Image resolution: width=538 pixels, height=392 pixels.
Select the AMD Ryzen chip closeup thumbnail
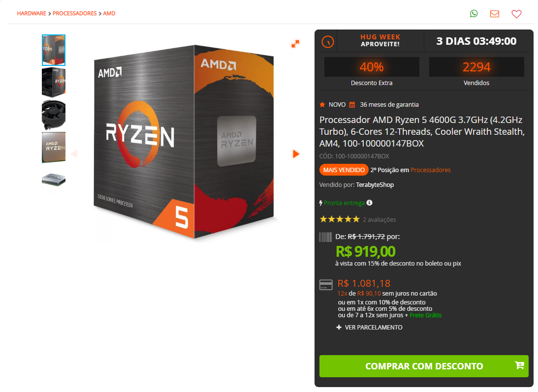[54, 148]
